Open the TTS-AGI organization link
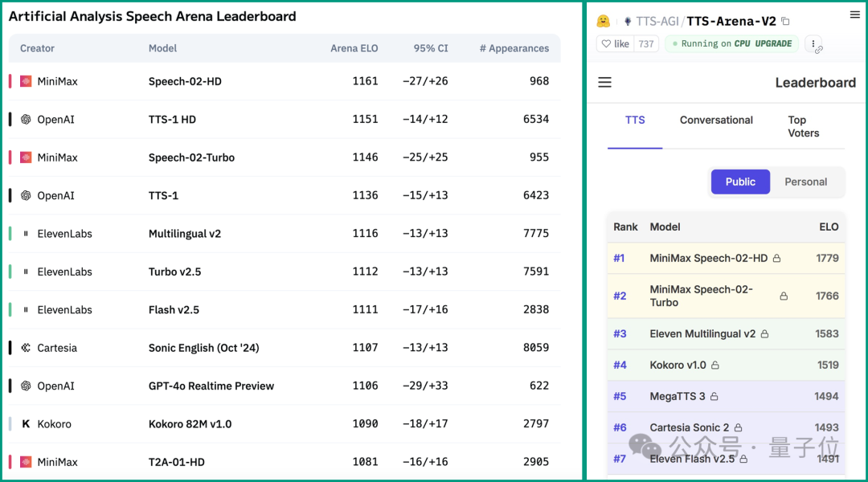868x482 pixels. [x=657, y=21]
